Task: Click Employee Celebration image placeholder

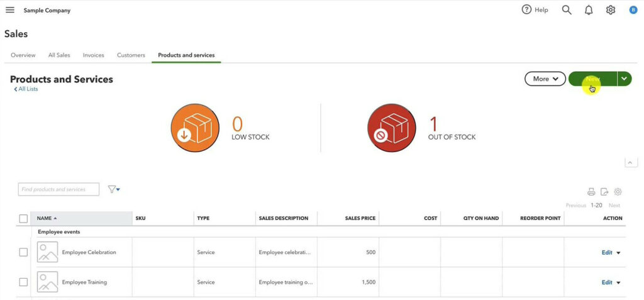Action: (x=47, y=252)
